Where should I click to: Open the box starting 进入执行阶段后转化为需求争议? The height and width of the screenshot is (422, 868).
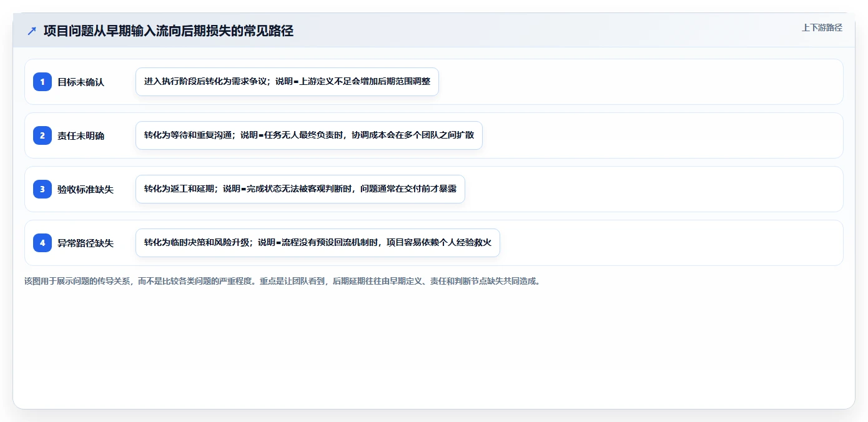[287, 82]
